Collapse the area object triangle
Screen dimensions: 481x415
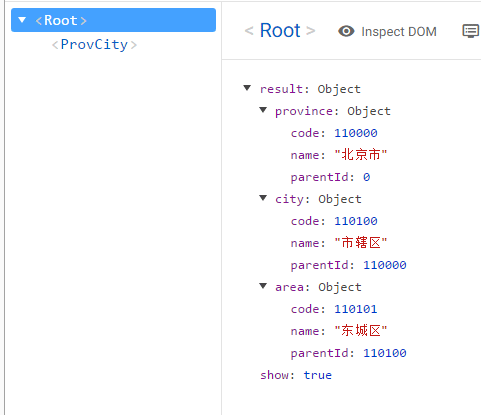coord(263,286)
